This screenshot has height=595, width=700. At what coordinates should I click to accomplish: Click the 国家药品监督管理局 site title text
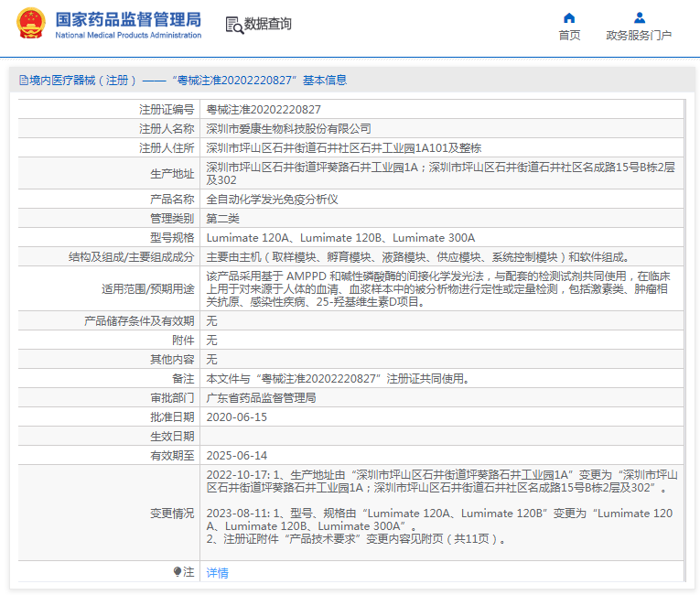click(x=128, y=19)
